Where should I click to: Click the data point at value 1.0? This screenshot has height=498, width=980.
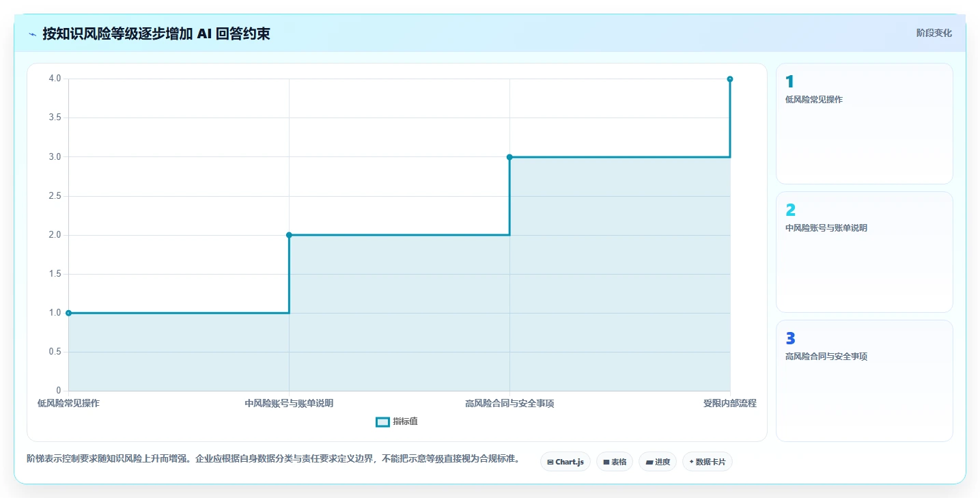point(68,313)
